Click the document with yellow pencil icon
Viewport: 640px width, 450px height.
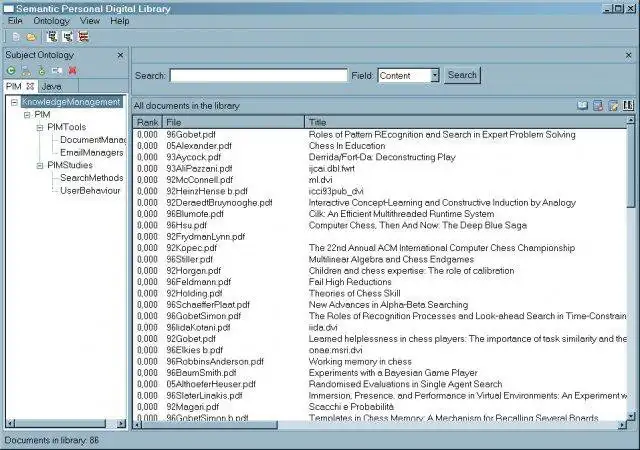tap(613, 106)
